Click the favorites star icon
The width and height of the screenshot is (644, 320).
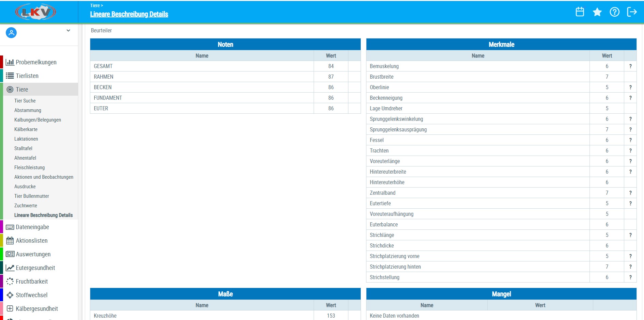point(597,12)
